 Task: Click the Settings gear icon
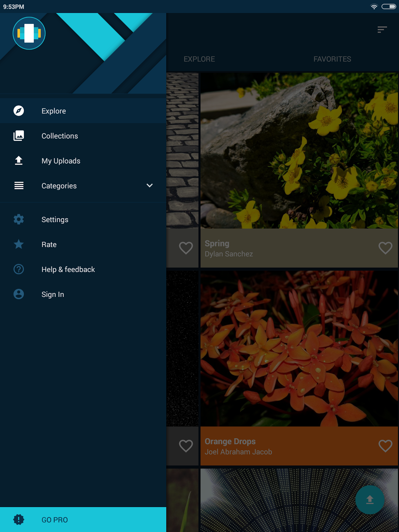click(19, 219)
